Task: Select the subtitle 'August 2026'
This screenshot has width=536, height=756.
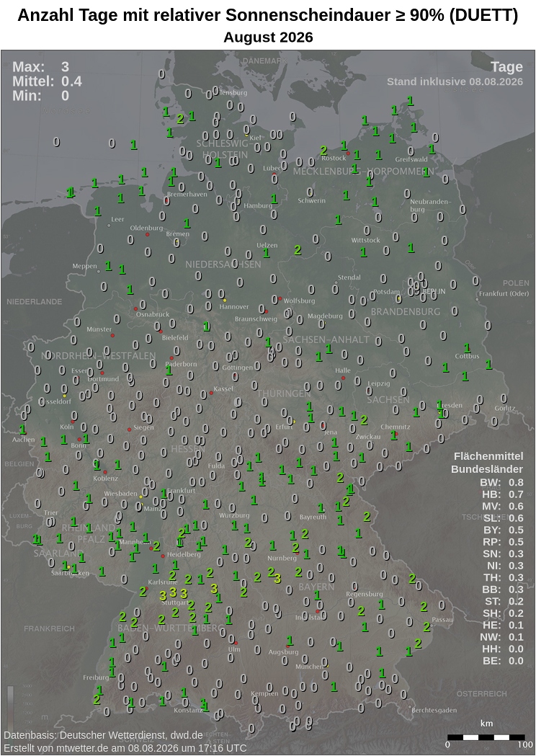Action: tap(268, 37)
